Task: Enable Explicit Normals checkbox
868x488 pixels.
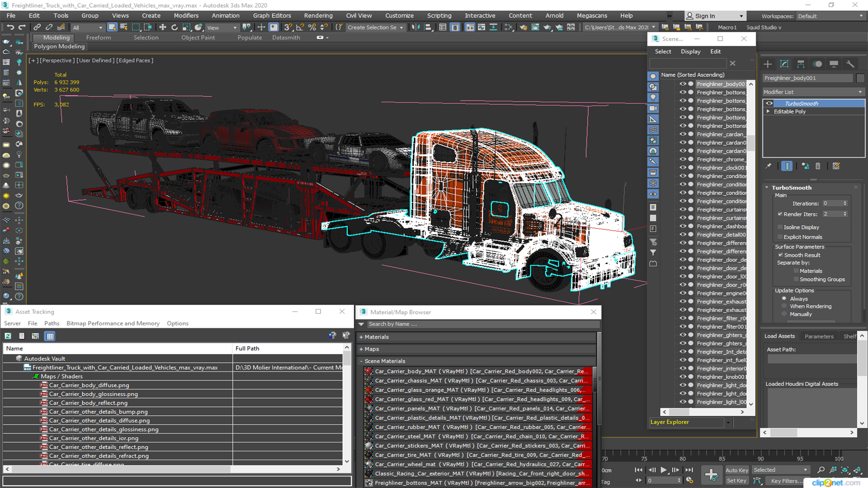Action: (780, 237)
